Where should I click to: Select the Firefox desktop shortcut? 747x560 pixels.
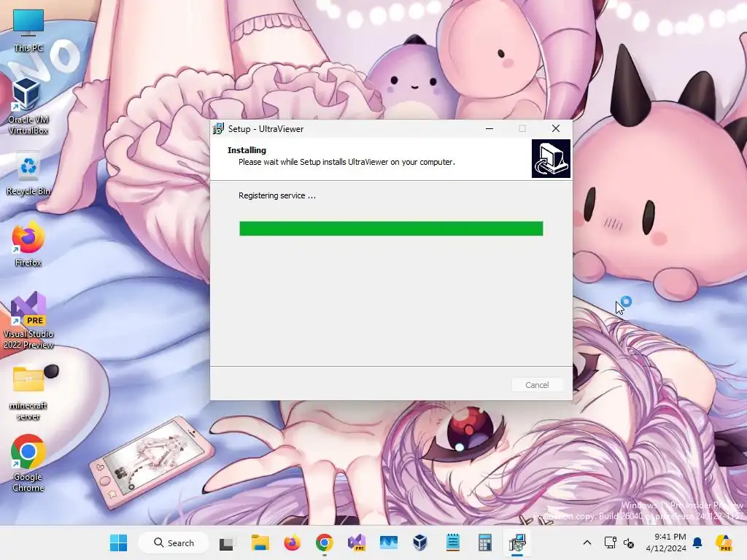[x=28, y=244]
